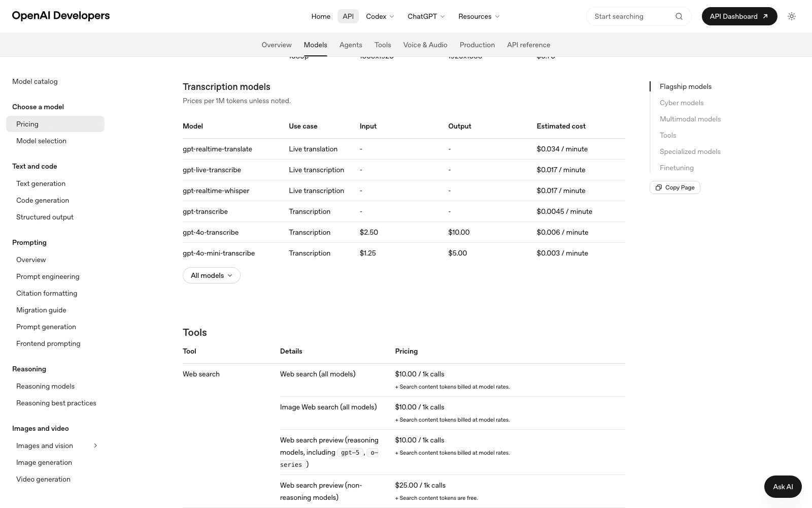The image size is (812, 508).
Task: Open Image generation sidebar link
Action: 44,462
